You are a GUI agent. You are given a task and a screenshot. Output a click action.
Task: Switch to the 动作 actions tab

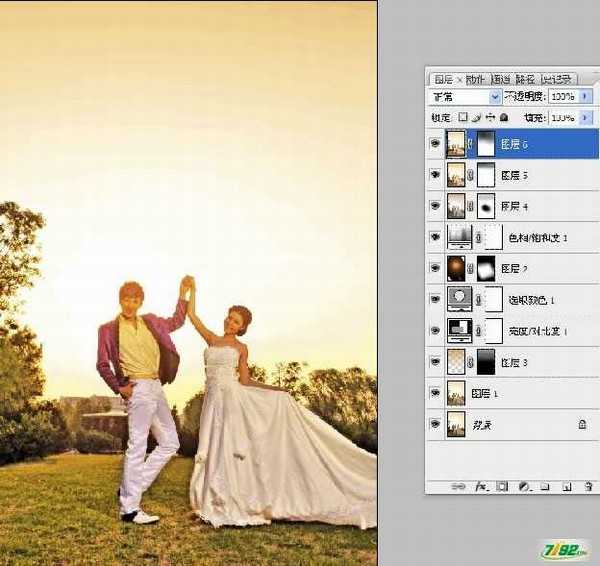point(475,79)
